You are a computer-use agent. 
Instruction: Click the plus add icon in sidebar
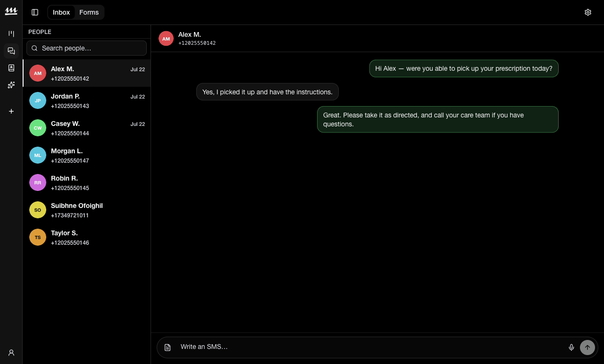11,111
